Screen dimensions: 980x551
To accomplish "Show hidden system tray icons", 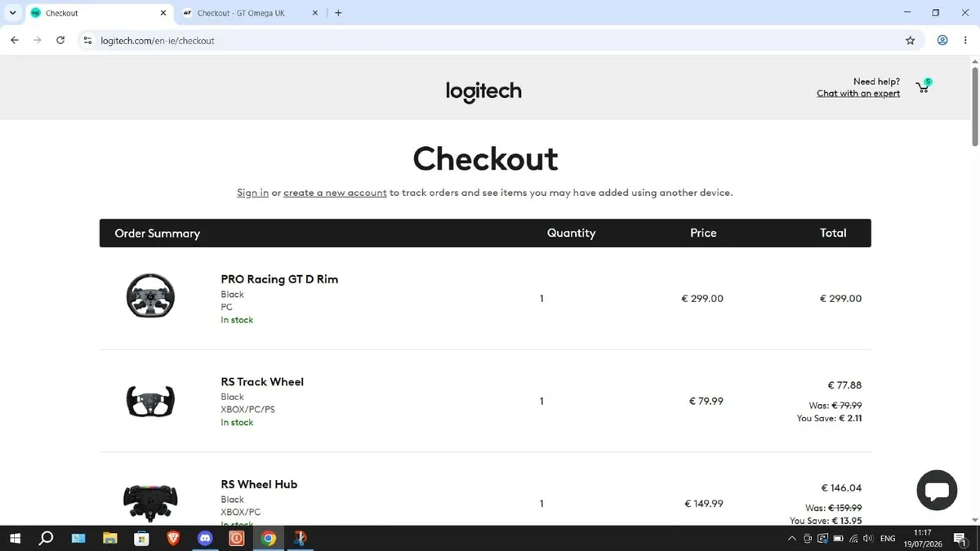I will point(791,539).
